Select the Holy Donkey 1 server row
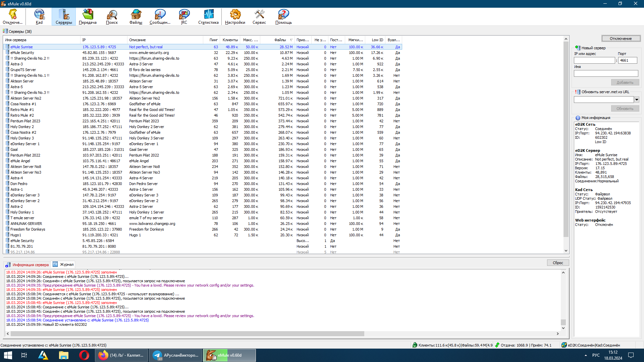The image size is (644, 362). 203,212
